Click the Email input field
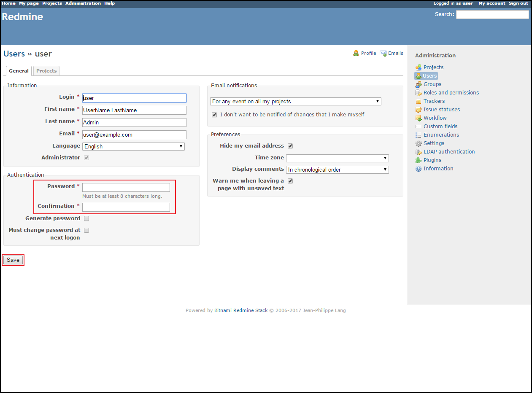This screenshot has width=532, height=393. [x=134, y=135]
